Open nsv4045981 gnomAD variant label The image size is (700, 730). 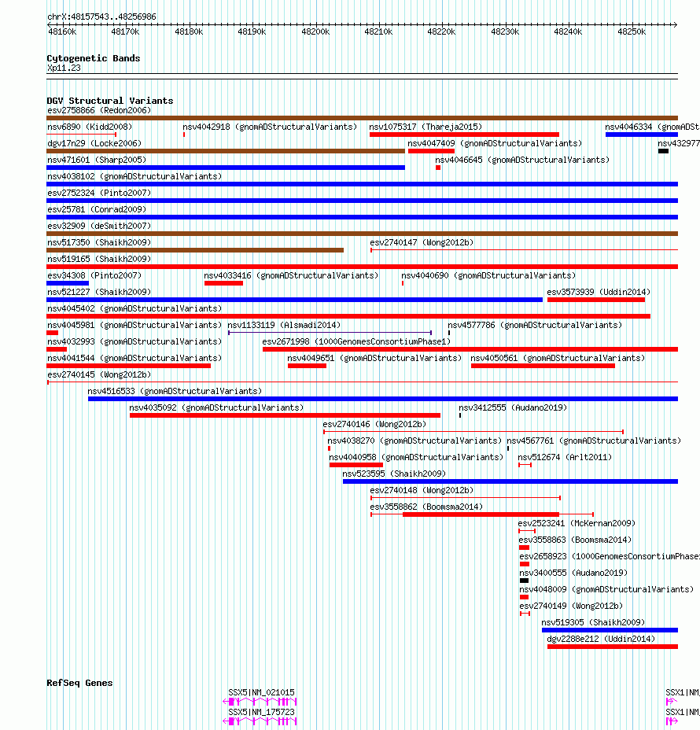pos(134,325)
